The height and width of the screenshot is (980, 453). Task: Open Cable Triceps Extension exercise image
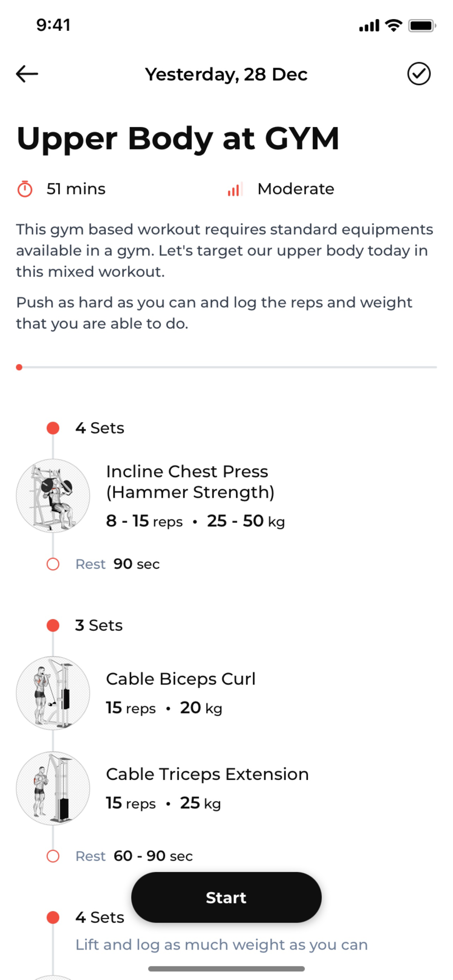pyautogui.click(x=53, y=788)
